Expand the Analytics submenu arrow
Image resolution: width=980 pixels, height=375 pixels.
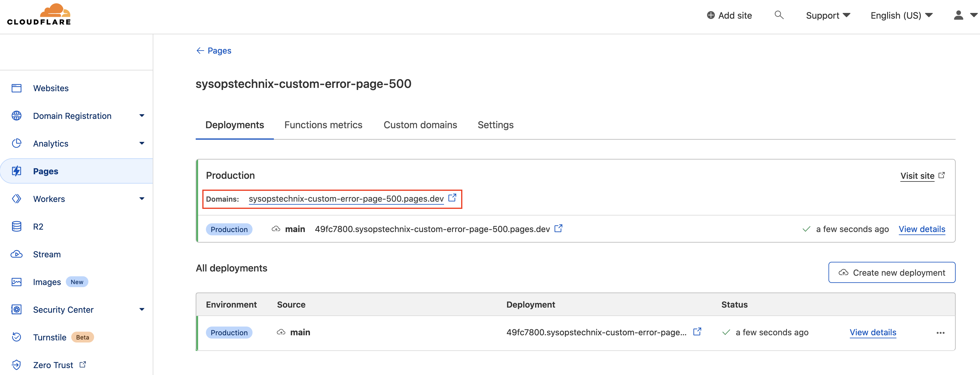click(x=142, y=144)
